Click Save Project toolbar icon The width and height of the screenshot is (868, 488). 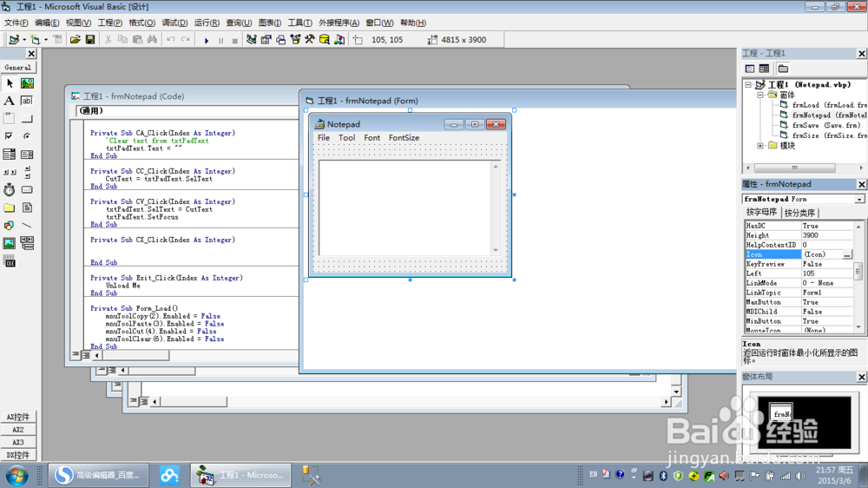point(90,40)
